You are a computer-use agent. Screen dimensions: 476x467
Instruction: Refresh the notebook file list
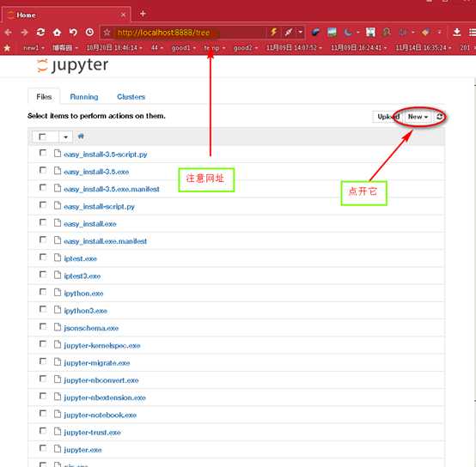click(x=439, y=117)
